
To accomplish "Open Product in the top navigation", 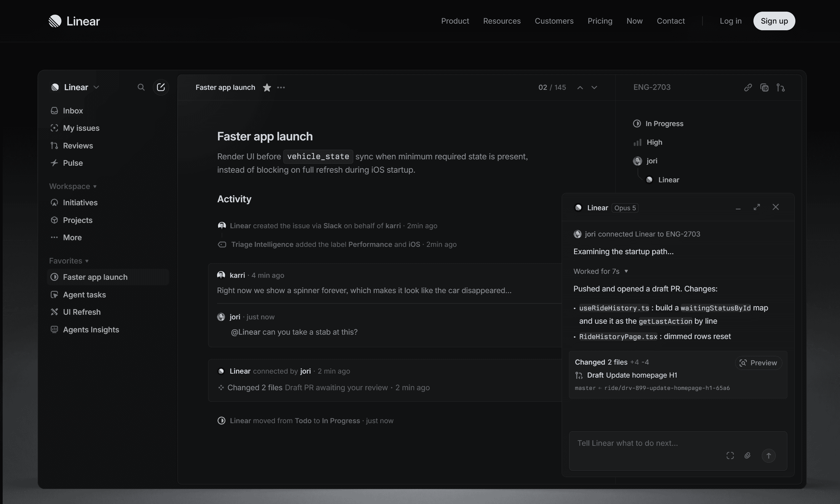I will point(455,21).
